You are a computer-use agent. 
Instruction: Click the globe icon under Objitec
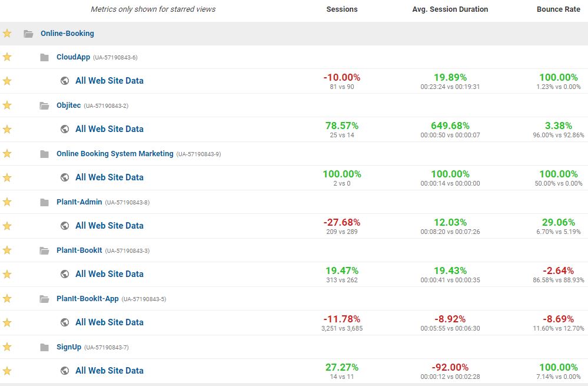(65, 129)
